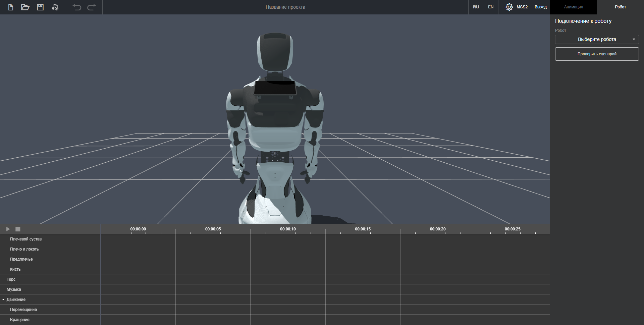Switch interface language to EN
644x325 pixels.
[x=491, y=7]
